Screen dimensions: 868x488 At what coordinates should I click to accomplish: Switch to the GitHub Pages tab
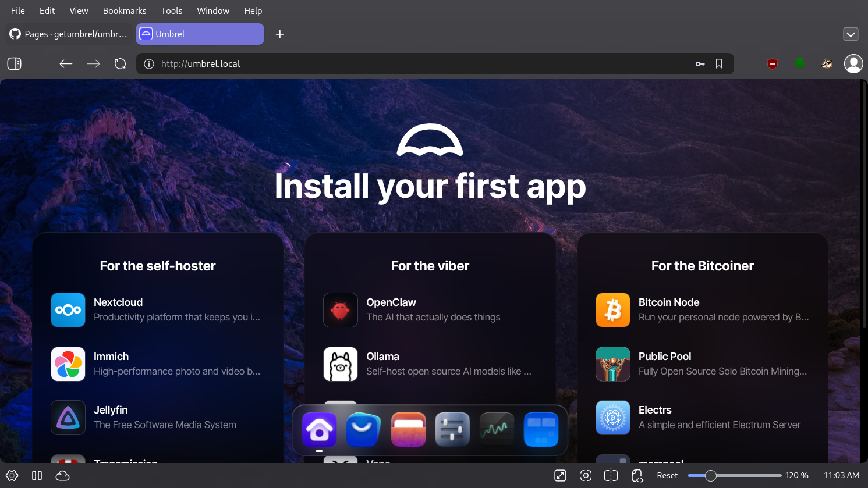(x=69, y=34)
